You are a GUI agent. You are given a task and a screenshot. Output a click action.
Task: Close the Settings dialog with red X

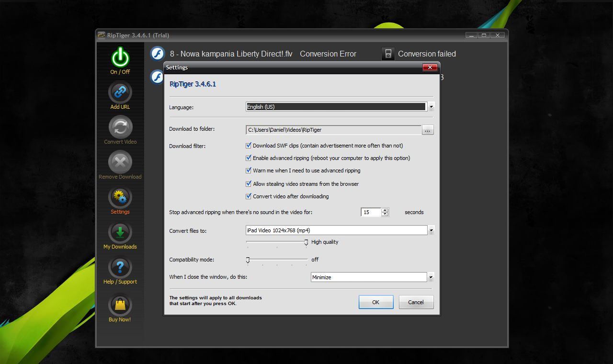430,68
